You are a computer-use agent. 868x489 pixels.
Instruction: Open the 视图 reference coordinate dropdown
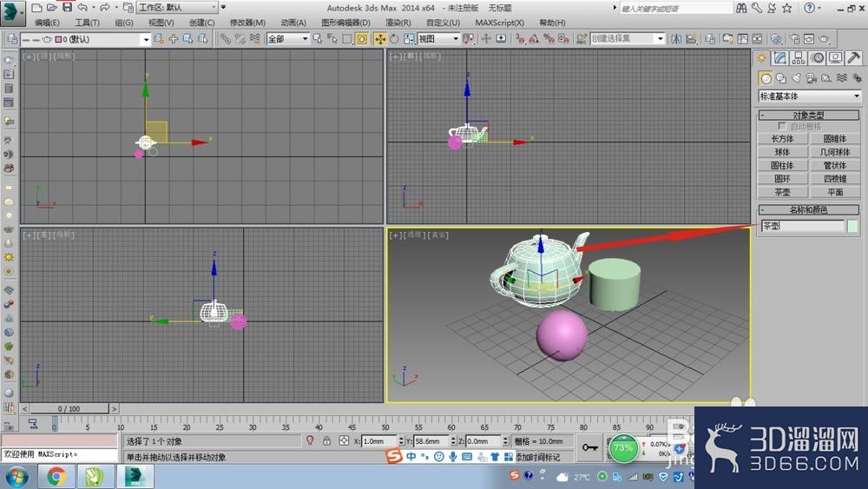tap(438, 39)
